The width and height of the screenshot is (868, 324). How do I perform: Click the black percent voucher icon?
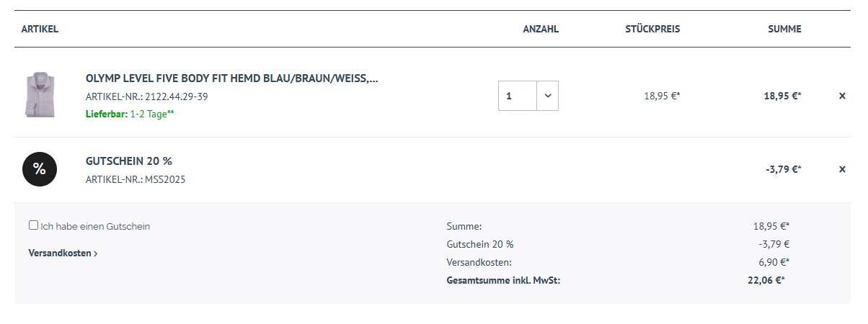[x=40, y=169]
